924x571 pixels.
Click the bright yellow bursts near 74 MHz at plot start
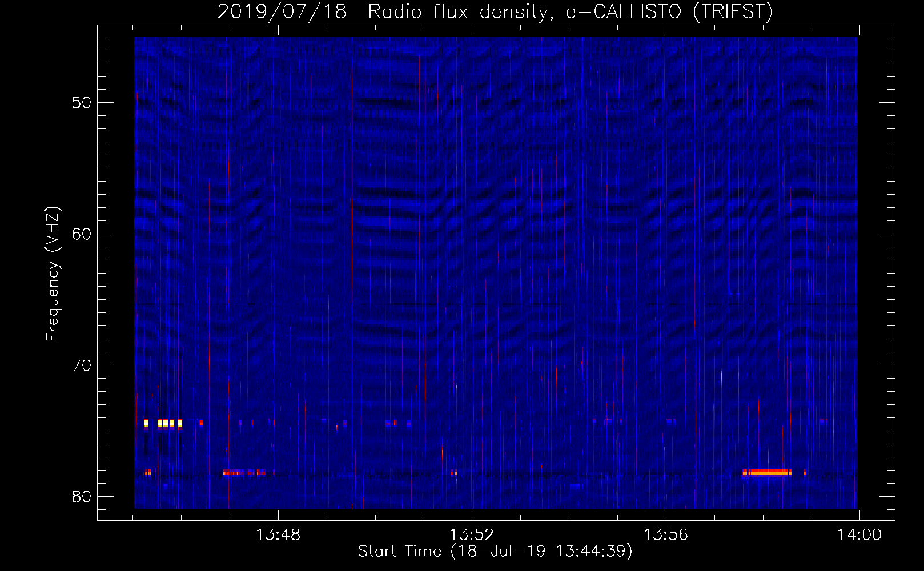coord(163,423)
